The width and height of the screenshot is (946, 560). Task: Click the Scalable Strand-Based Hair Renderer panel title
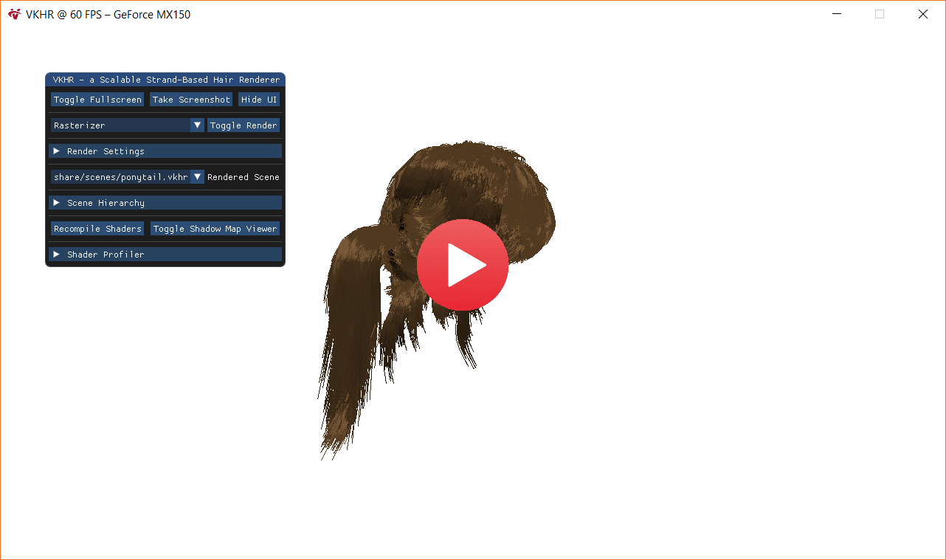point(165,80)
